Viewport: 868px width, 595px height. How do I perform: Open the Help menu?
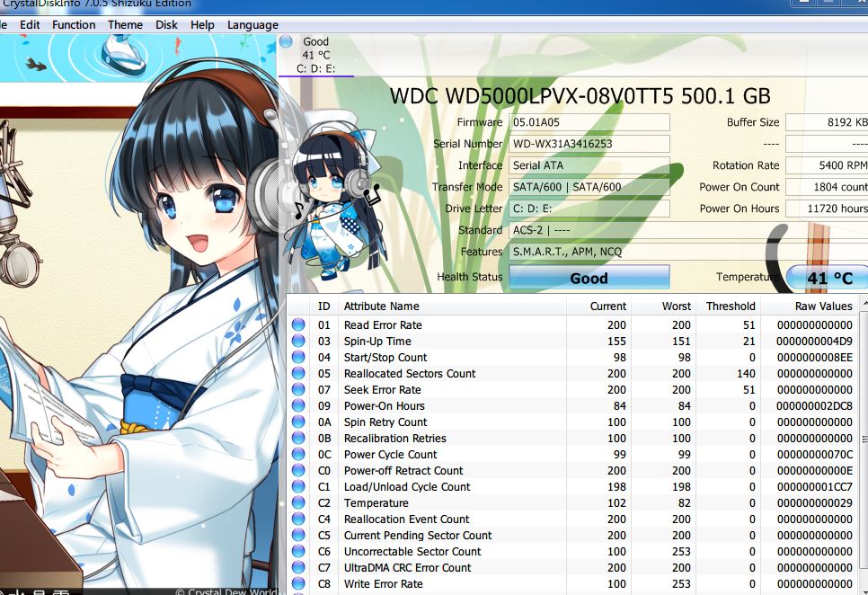202,25
